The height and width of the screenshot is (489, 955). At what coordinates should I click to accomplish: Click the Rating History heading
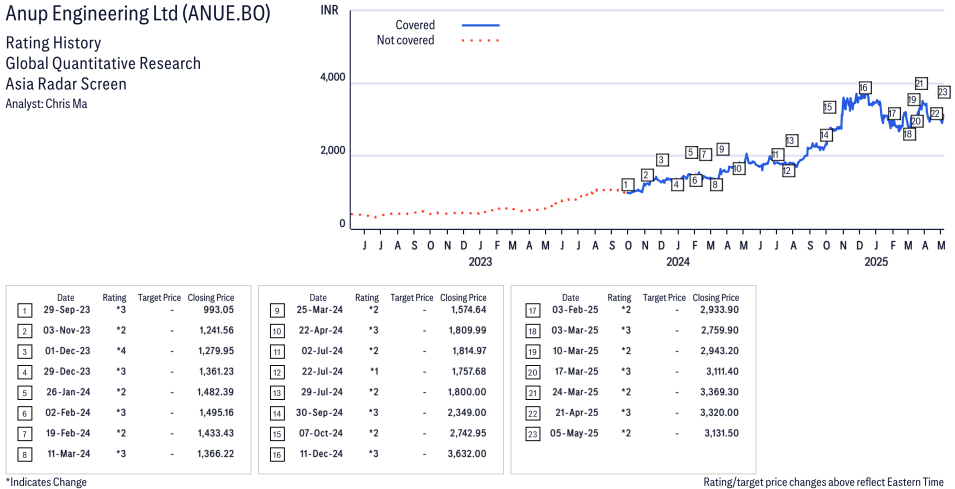click(53, 43)
